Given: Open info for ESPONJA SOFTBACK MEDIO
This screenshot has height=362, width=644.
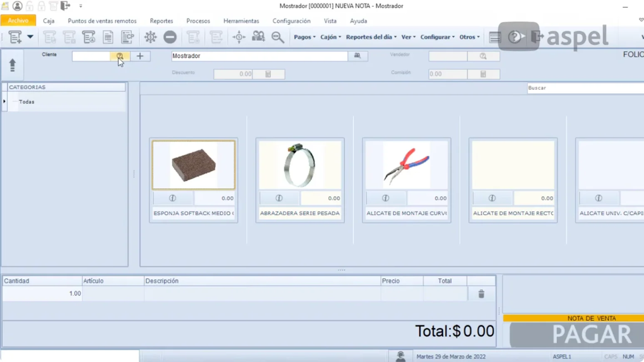Looking at the screenshot, I should click(x=172, y=198).
